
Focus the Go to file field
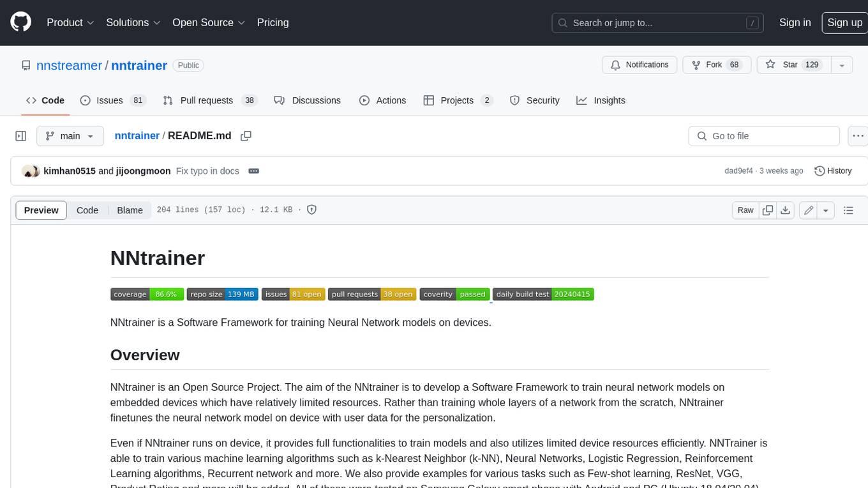[x=764, y=136]
